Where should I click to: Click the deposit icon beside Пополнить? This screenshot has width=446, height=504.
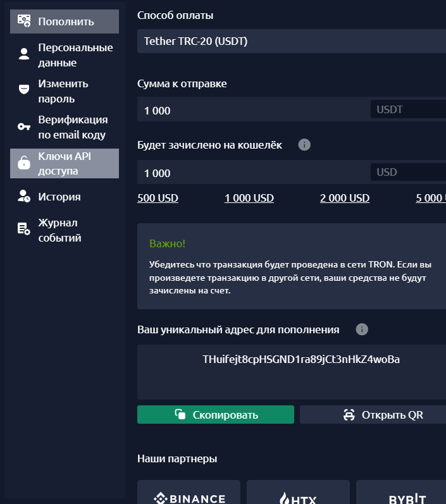pyautogui.click(x=24, y=22)
